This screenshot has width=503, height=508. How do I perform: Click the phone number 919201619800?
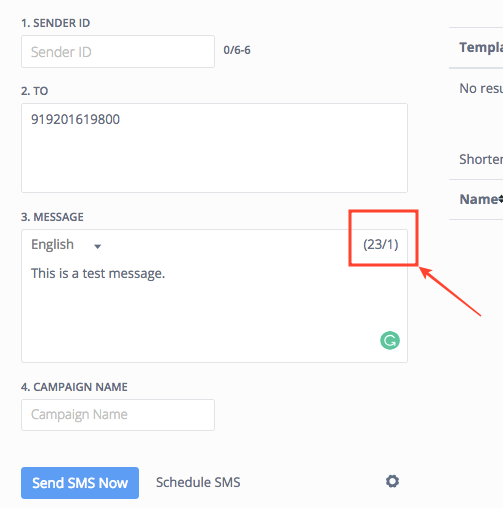[x=75, y=119]
